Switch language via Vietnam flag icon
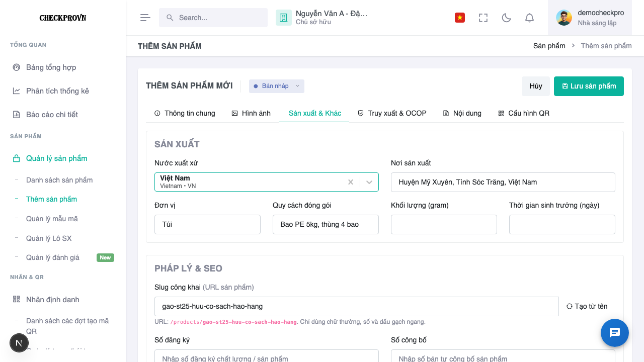The image size is (644, 362). click(x=459, y=18)
